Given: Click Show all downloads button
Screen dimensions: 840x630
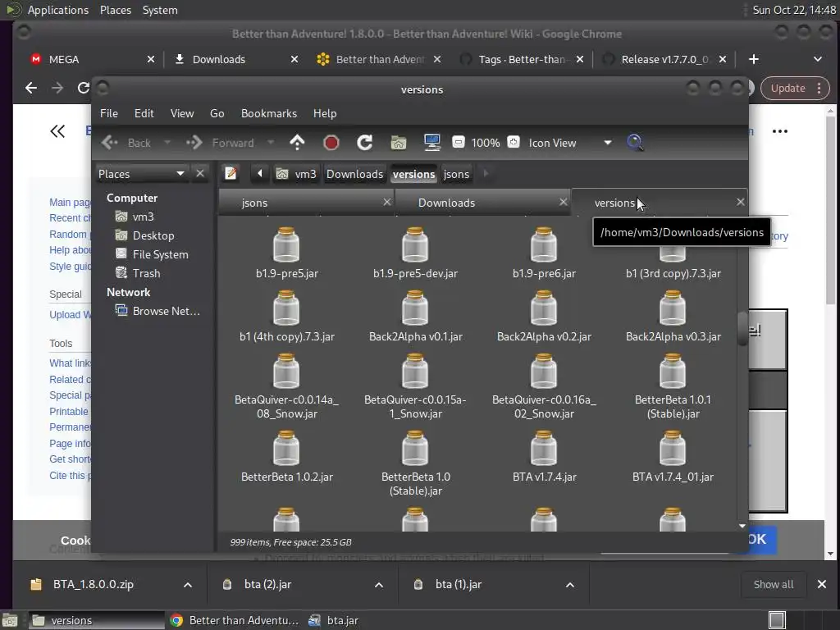Looking at the screenshot, I should (x=773, y=585).
